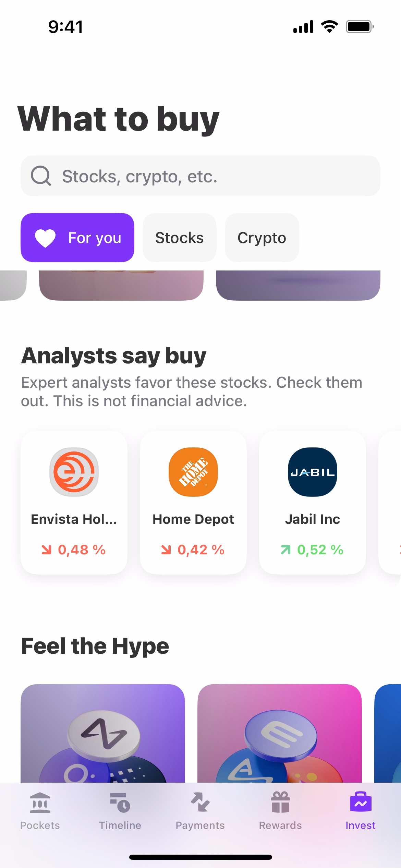The height and width of the screenshot is (868, 401).
Task: Switch to the Crypto filter
Action: (x=262, y=238)
